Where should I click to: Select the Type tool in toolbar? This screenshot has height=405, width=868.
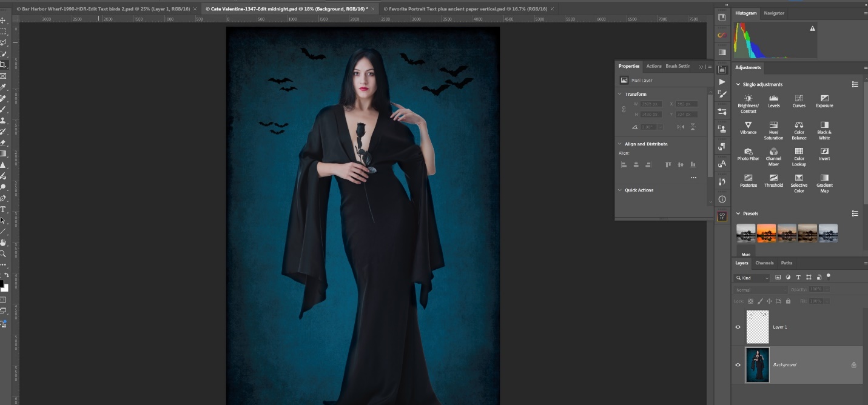pos(3,209)
